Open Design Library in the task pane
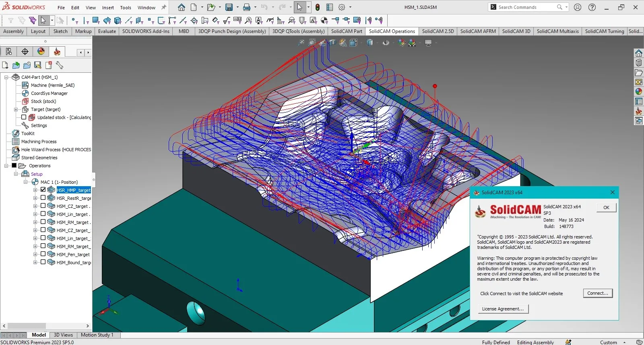This screenshot has width=644, height=345. click(639, 63)
